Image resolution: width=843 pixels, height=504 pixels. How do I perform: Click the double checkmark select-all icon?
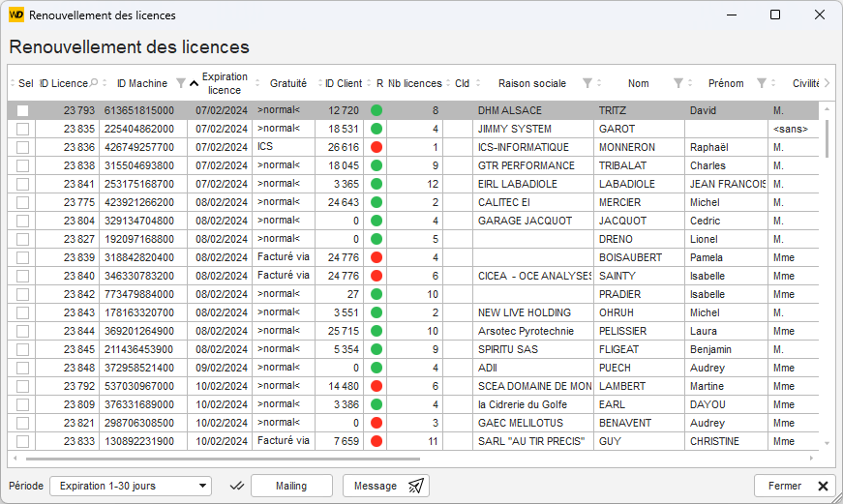pos(235,486)
